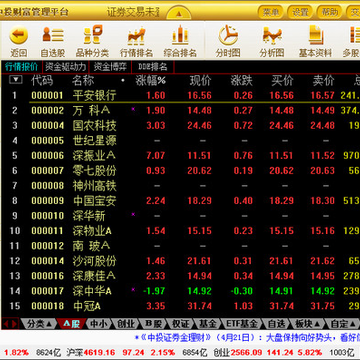Expand the 板块▲ bottom tab menu

click(x=307, y=324)
